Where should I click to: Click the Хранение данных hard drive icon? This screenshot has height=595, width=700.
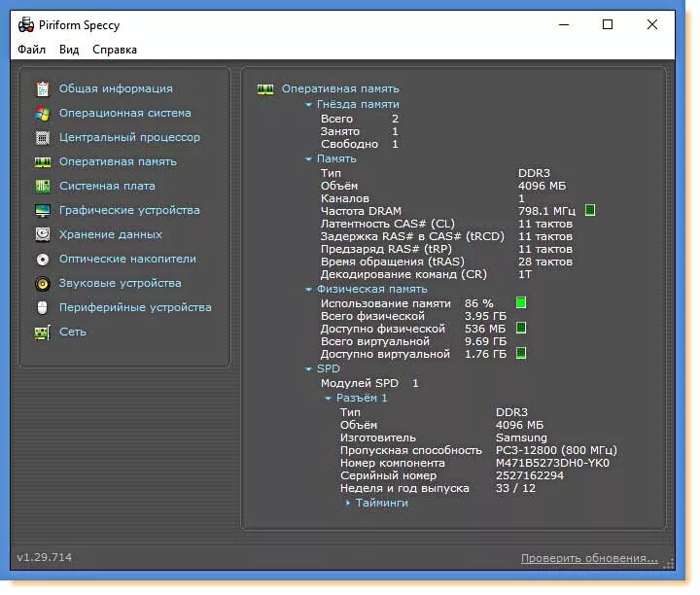click(43, 234)
